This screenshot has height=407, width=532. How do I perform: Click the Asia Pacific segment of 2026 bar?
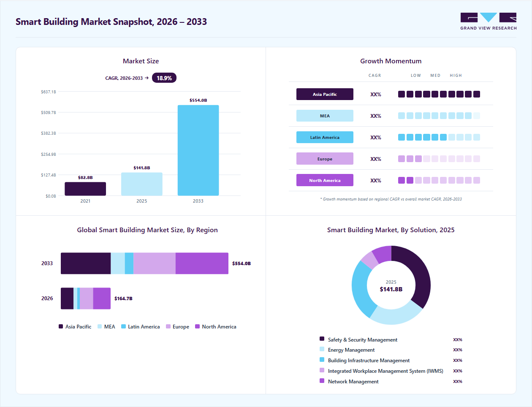pos(67,298)
